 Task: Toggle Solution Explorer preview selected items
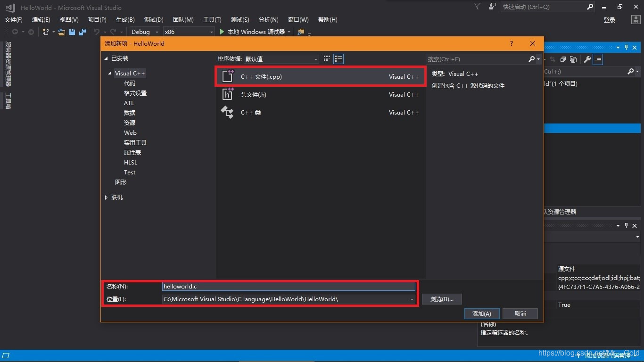point(598,59)
